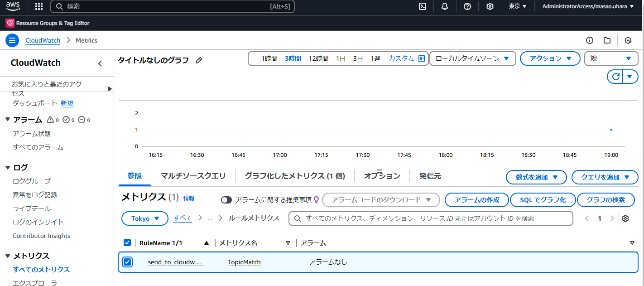Image resolution: width=644 pixels, height=286 pixels.
Task: Open the custom range calendar icon
Action: point(422,58)
